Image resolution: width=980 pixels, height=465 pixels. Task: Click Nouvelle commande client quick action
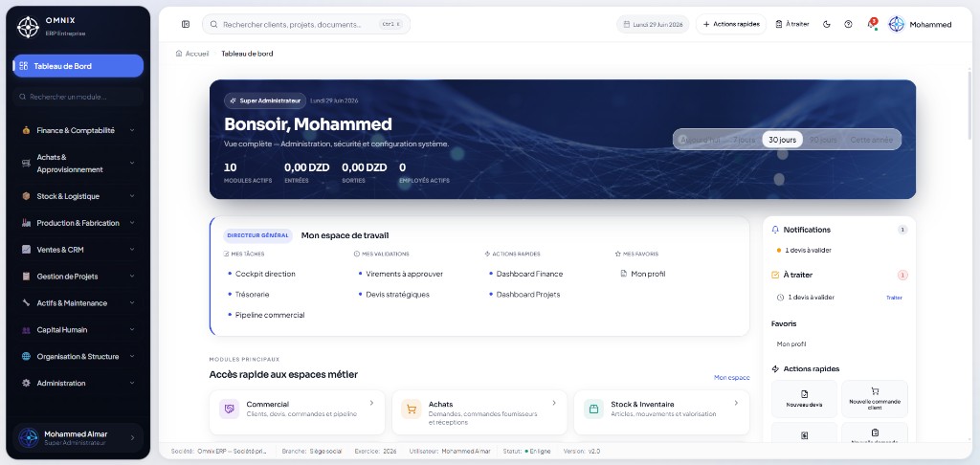pyautogui.click(x=875, y=399)
